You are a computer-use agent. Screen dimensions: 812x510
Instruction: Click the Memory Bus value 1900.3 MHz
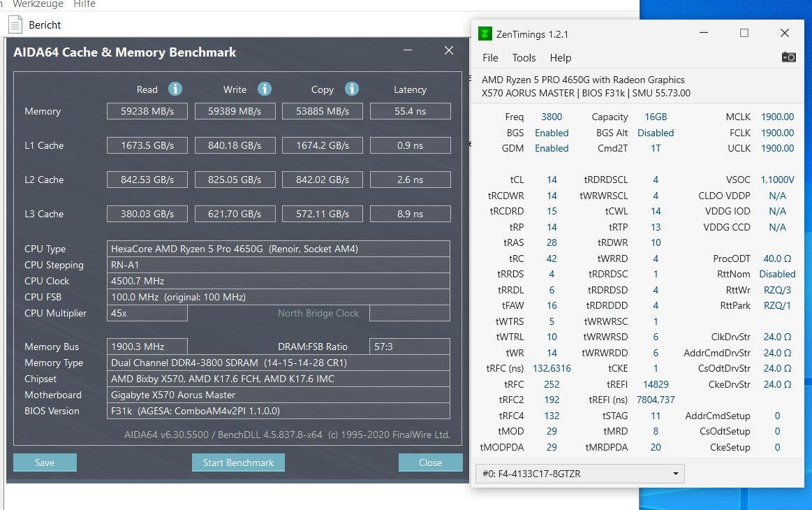[x=147, y=347]
